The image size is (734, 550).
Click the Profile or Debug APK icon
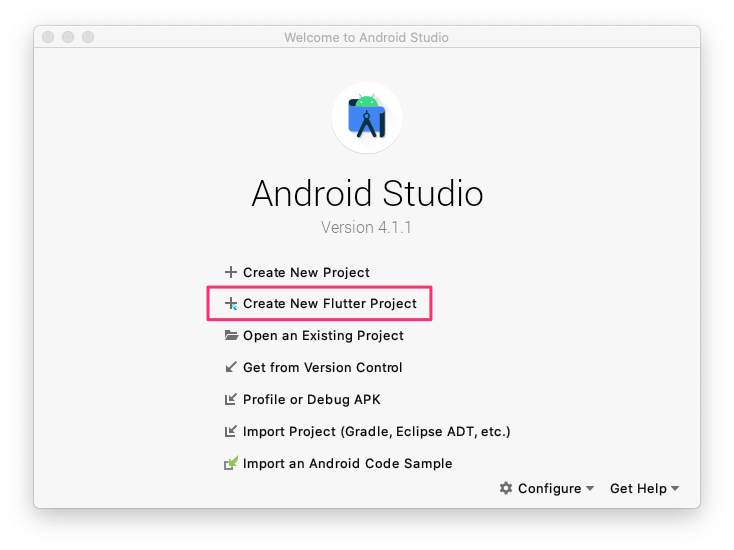pos(230,399)
